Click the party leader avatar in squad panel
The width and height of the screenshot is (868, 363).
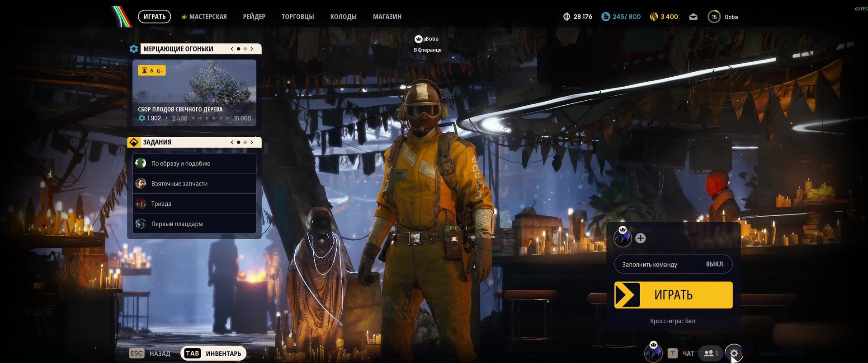(623, 237)
